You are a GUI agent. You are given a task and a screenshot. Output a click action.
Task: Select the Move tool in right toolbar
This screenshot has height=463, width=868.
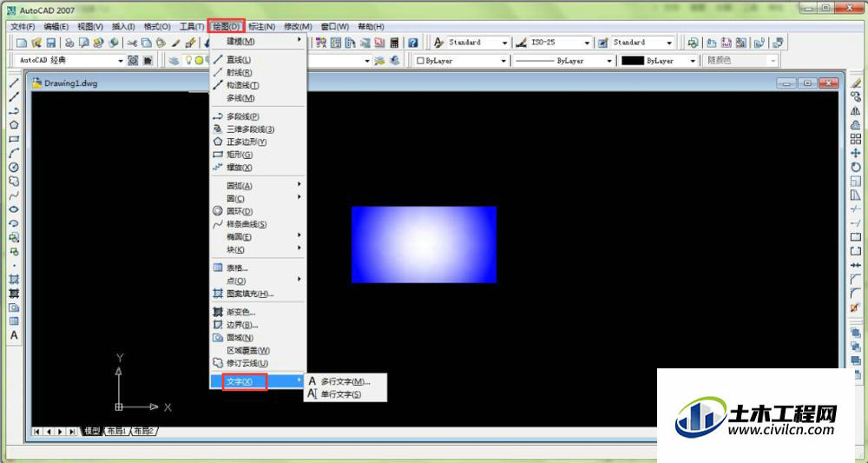click(856, 153)
